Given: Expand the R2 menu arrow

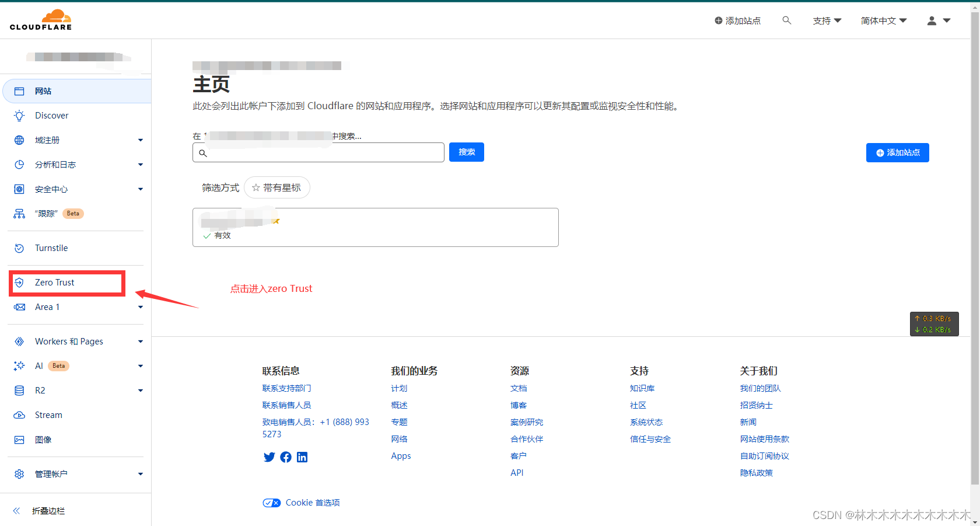Looking at the screenshot, I should point(141,391).
